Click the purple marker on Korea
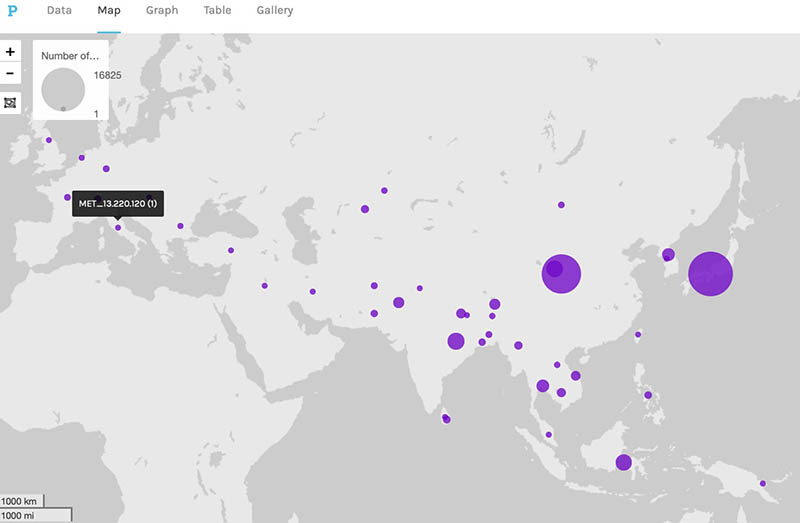 point(668,255)
